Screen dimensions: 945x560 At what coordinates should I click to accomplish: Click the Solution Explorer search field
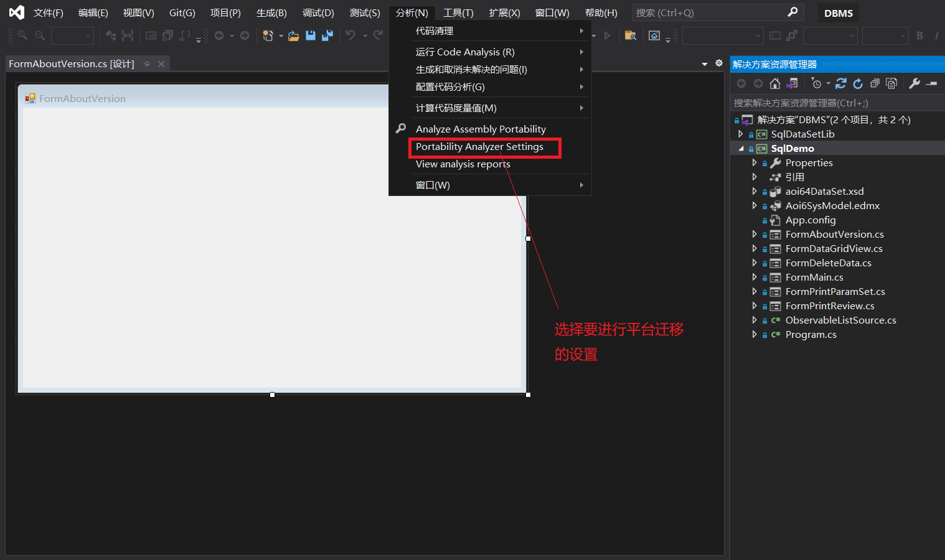click(x=837, y=103)
